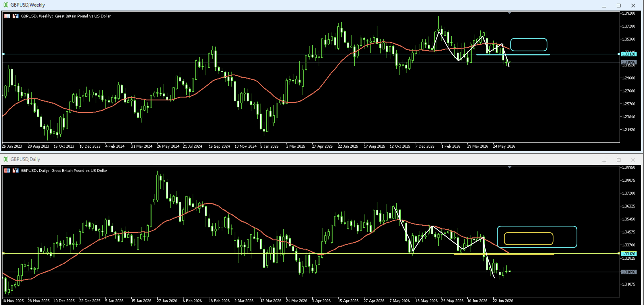This screenshot has width=644, height=305.
Task: Click the gray 1.31896 current price label on Daily
Action: tap(628, 272)
